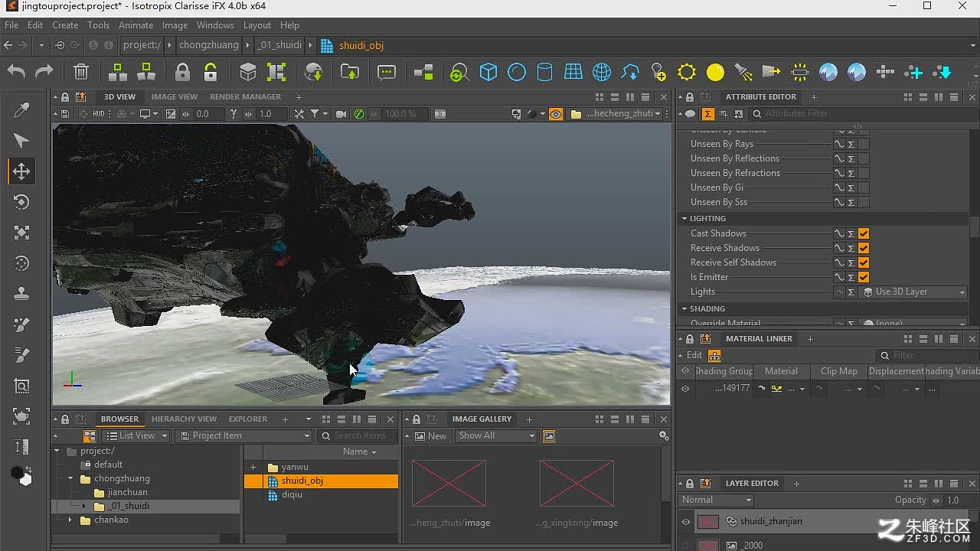Switch to the IMAGE VIEW tab
This screenshot has width=980, height=551.
[174, 97]
